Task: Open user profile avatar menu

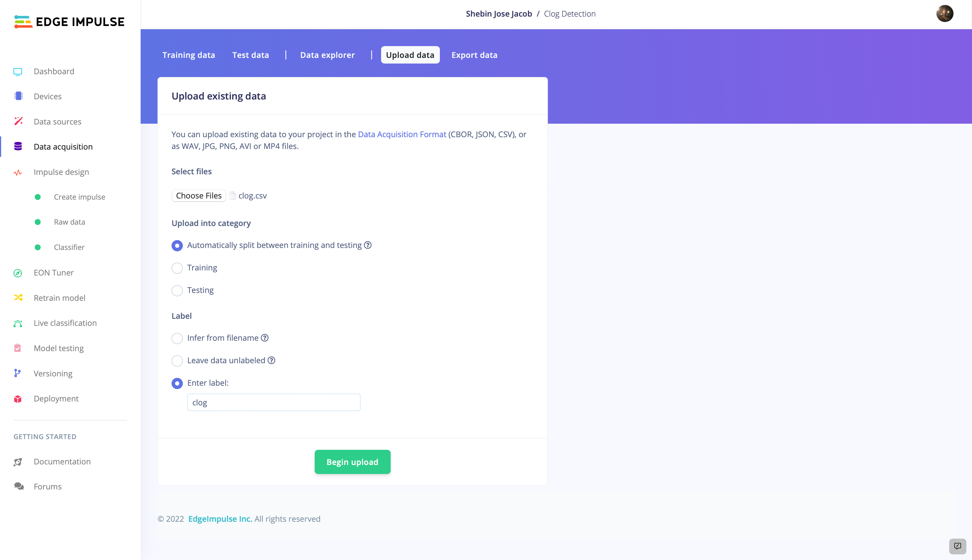Action: pyautogui.click(x=945, y=14)
